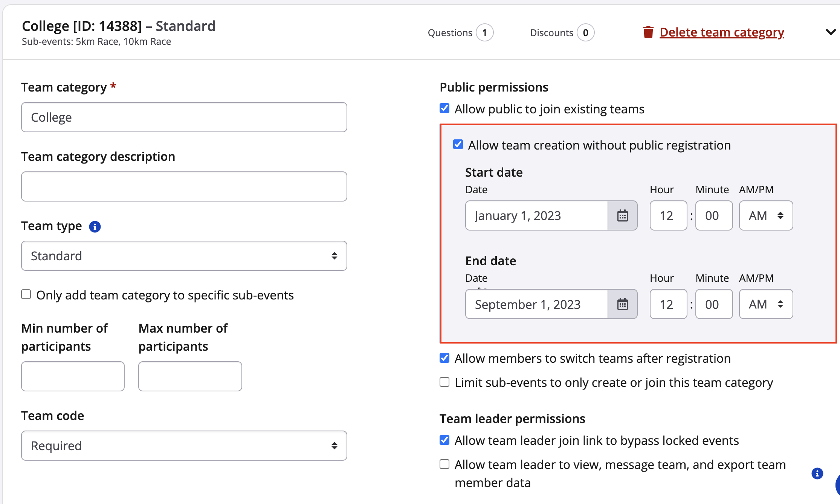The height and width of the screenshot is (504, 840).
Task: Click the Team type info icon
Action: (95, 227)
